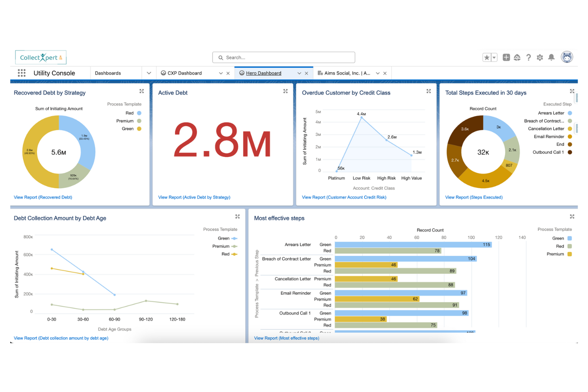This screenshot has width=588, height=392.
Task: Open the Favorites list dropdown arrow
Action: click(x=494, y=57)
